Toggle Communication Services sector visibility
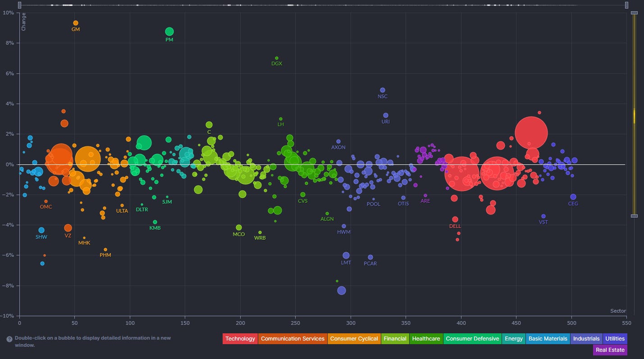The height and width of the screenshot is (359, 644). (x=292, y=339)
